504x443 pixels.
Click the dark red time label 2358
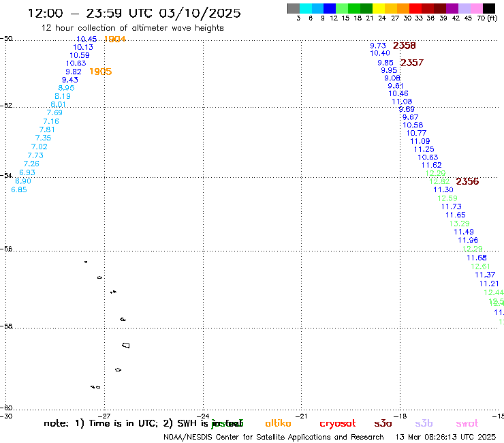(x=405, y=46)
